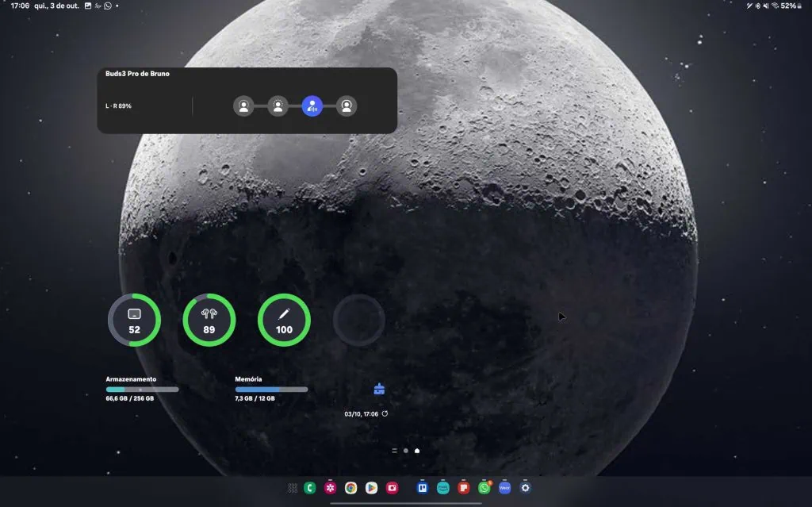Refresh the device care timestamp
This screenshot has width=812, height=507.
(x=385, y=414)
